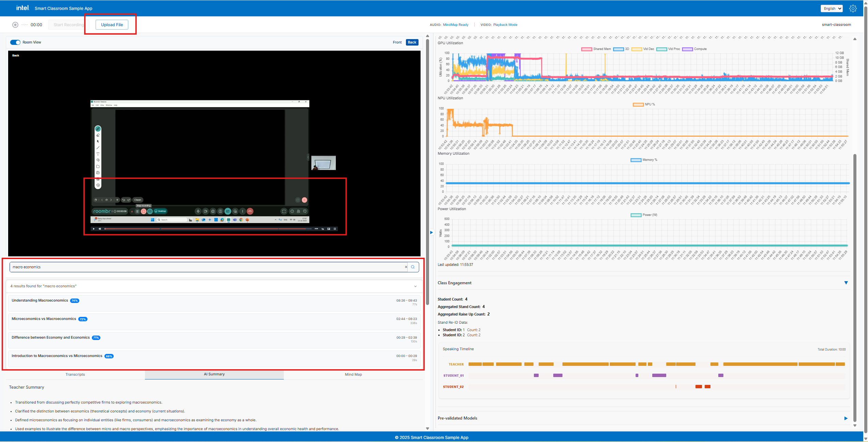Click the microphone icon in the roombr controls

(198, 211)
